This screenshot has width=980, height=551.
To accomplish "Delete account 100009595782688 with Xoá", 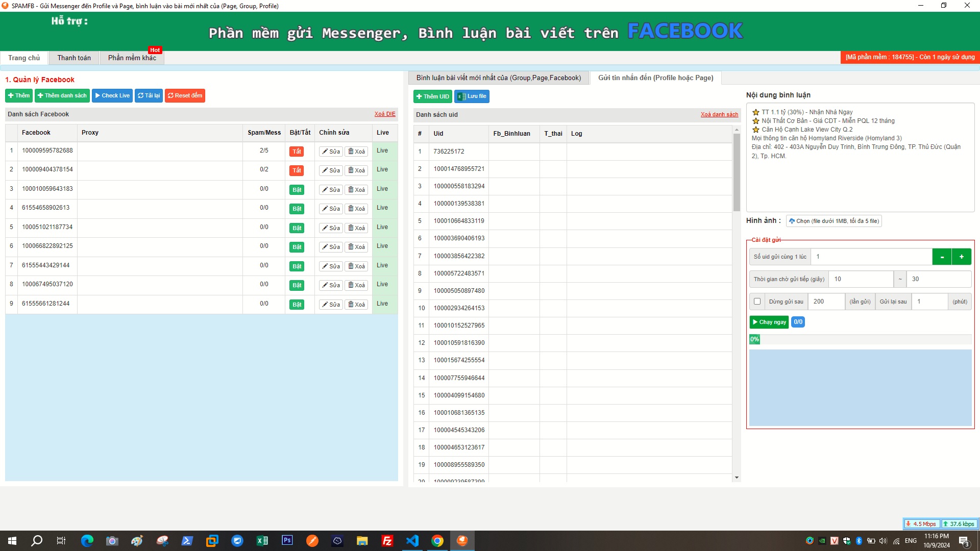I will pos(356,152).
